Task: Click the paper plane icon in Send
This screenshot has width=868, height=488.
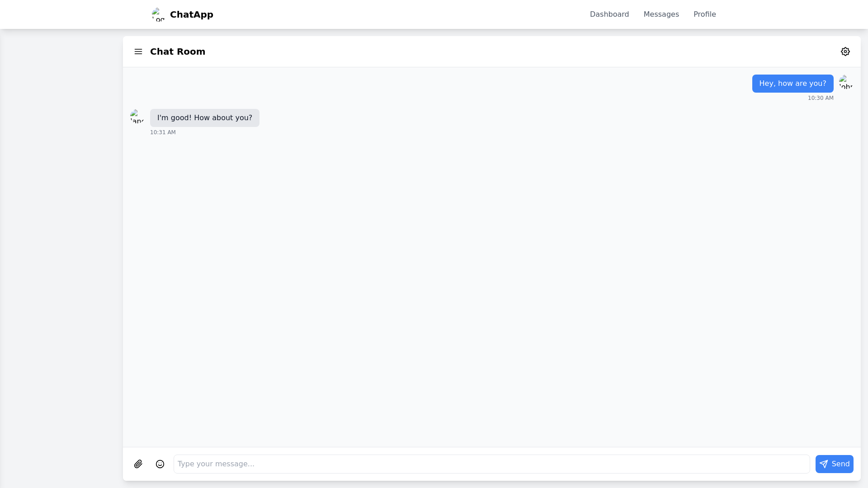Action: pos(824,464)
